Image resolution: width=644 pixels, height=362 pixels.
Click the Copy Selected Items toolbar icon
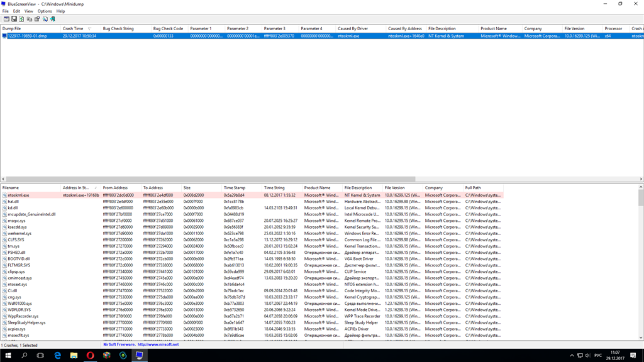[x=30, y=19]
